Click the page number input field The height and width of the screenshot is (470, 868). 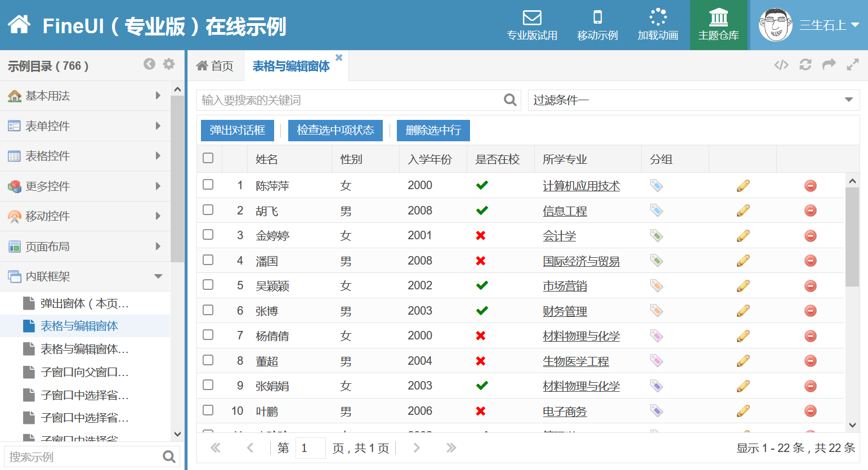pyautogui.click(x=310, y=448)
